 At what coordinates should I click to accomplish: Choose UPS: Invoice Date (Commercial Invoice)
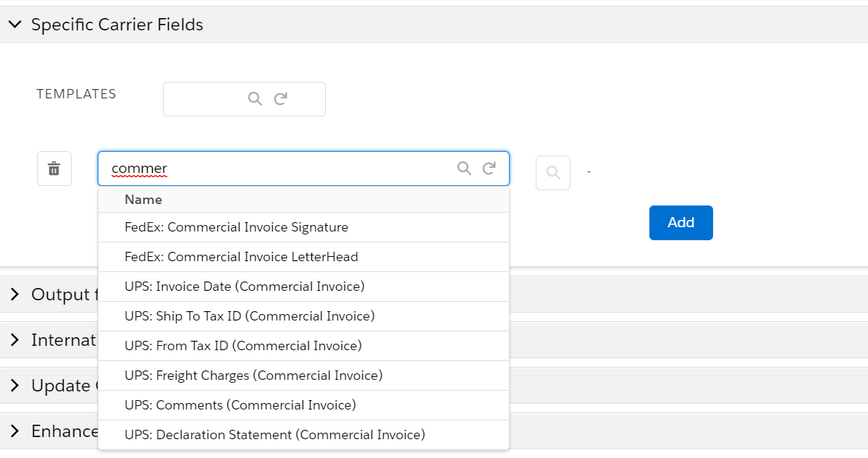pyautogui.click(x=303, y=287)
